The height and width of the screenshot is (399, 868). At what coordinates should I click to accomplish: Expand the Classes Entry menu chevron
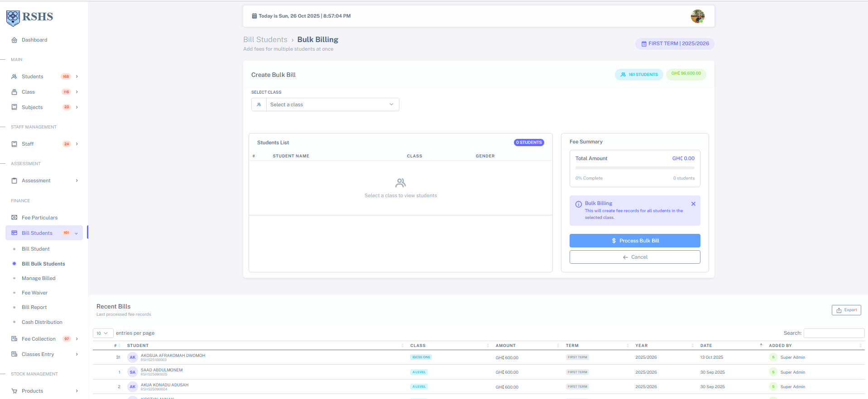(x=77, y=354)
